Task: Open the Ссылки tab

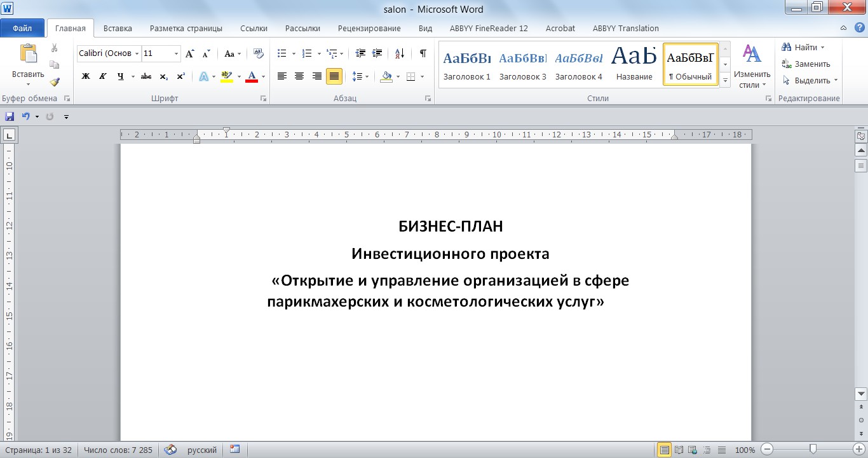Action: click(254, 28)
